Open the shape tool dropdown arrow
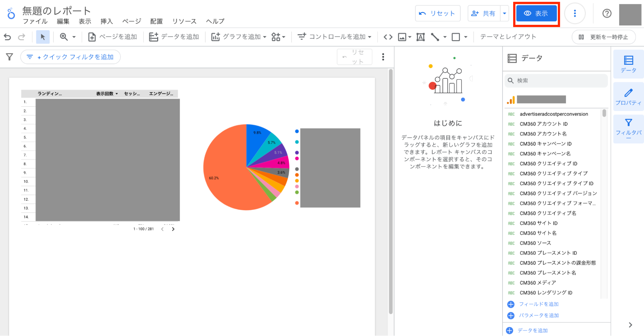This screenshot has height=336, width=644. point(466,37)
